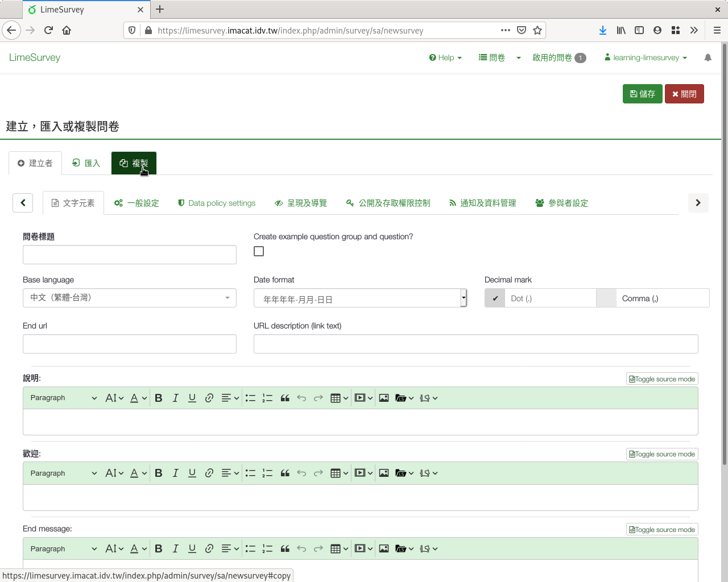Open the 一般設定 tab

coord(136,203)
